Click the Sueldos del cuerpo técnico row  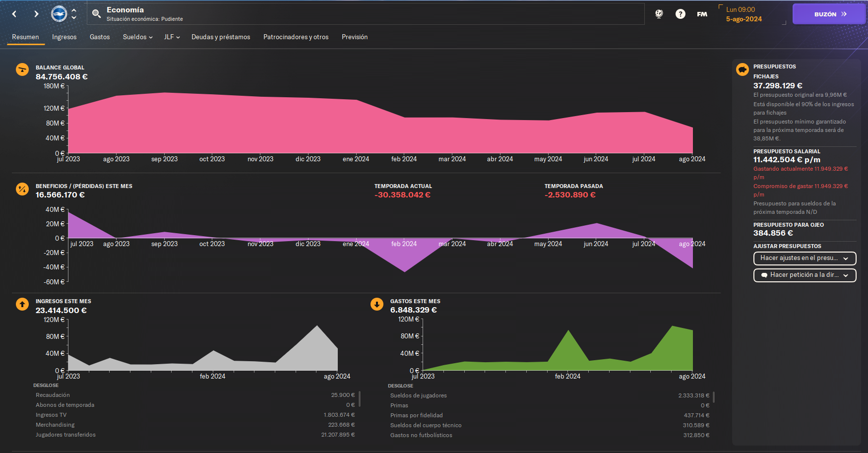[550, 425]
